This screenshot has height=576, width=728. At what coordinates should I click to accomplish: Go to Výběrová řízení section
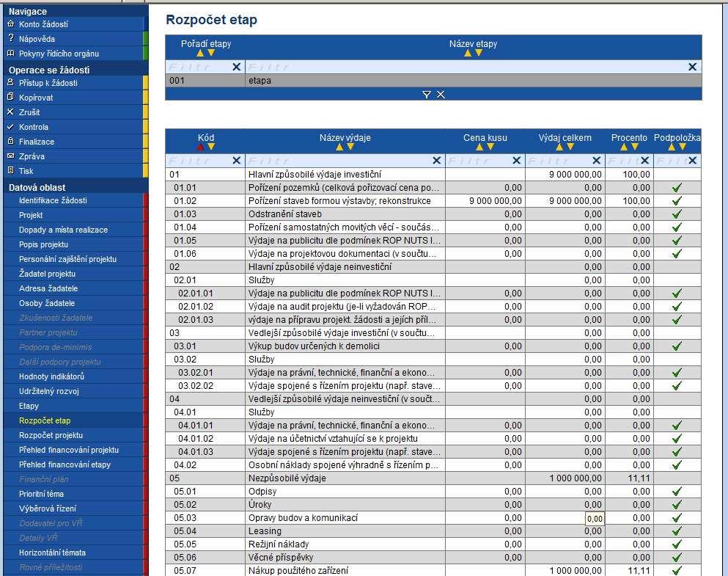48,508
